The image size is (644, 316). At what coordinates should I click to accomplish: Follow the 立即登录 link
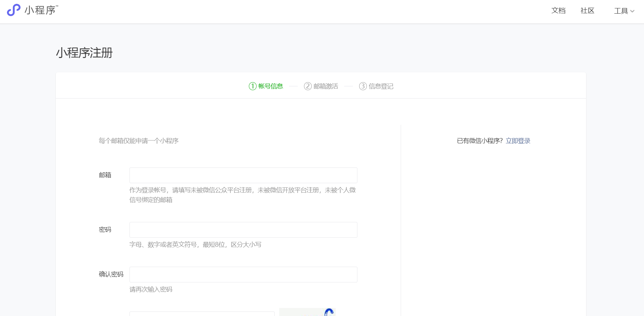[x=518, y=141]
